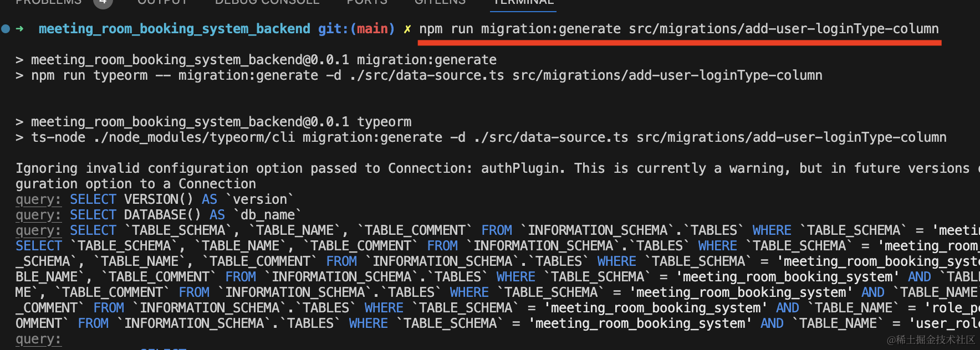Open ./src/data-source.ts link on the ts-node line

[551, 137]
